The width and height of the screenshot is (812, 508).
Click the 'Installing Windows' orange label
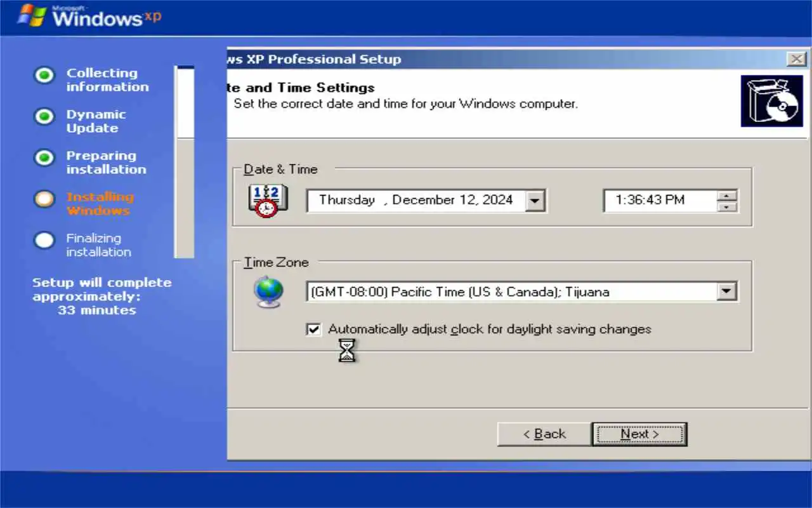[x=100, y=204]
